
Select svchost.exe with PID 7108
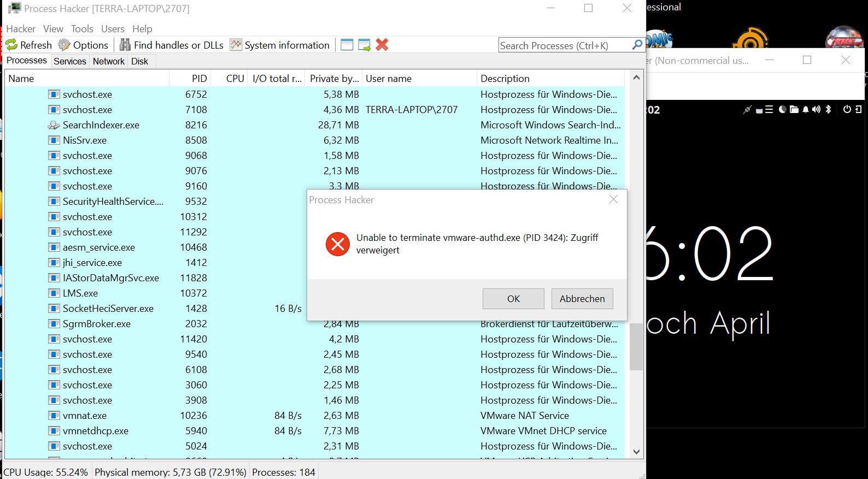point(315,110)
